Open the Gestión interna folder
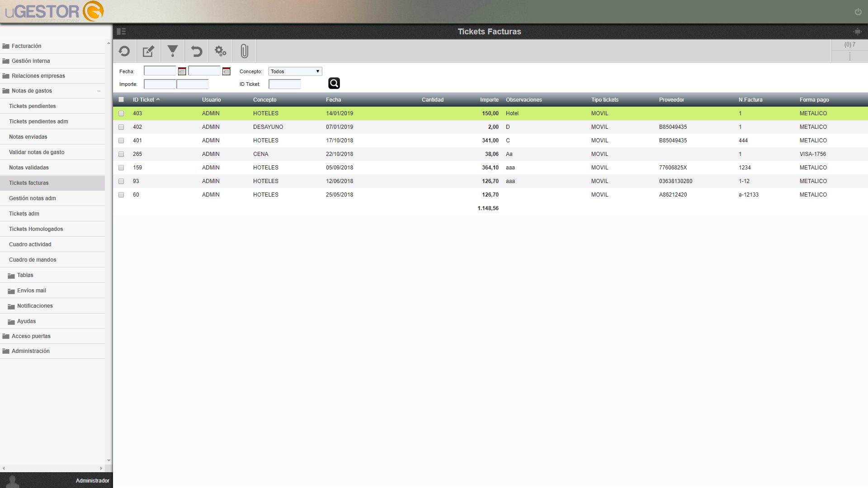 [x=52, y=61]
